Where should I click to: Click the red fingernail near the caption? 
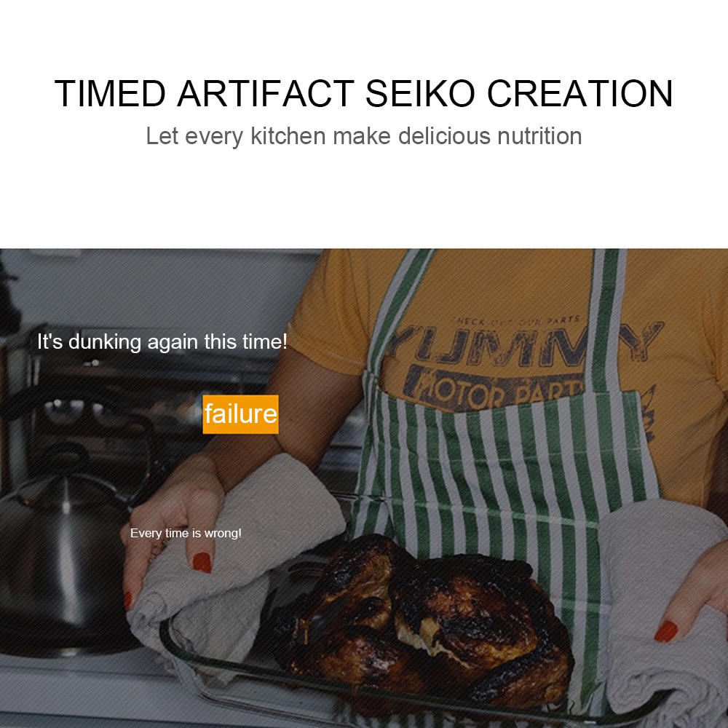[x=202, y=562]
